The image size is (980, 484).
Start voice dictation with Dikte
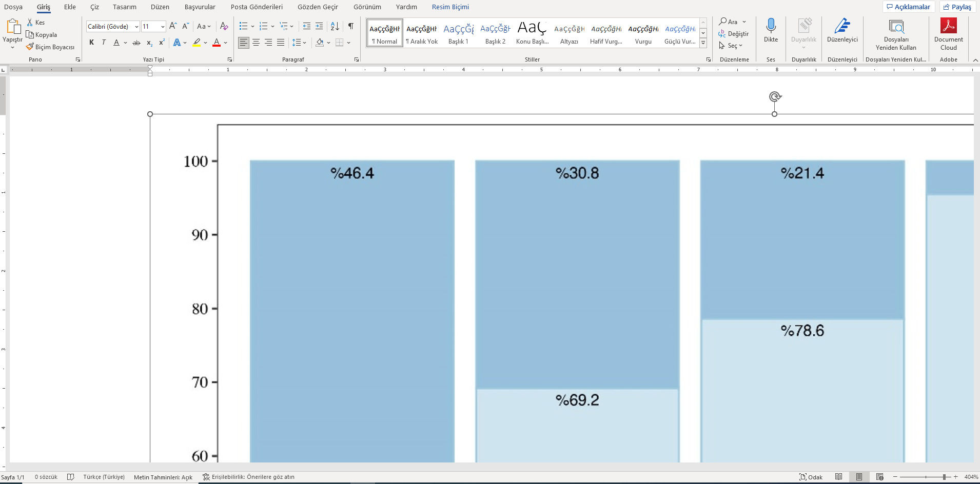[771, 31]
